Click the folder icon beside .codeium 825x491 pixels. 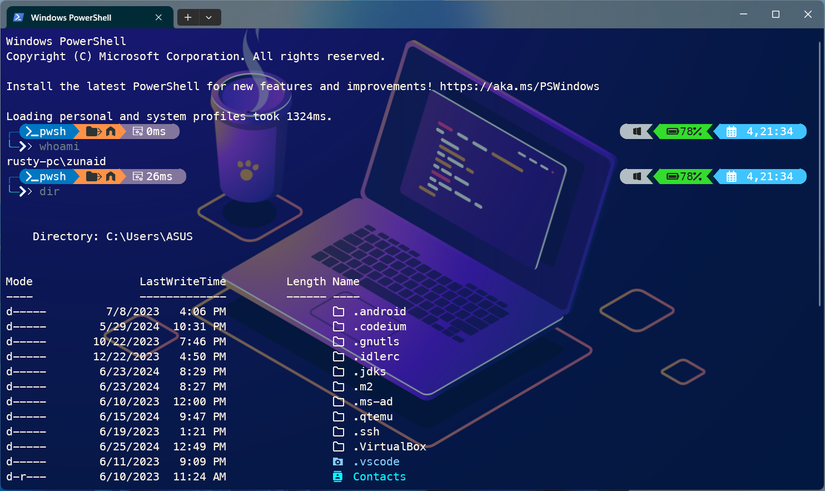pyautogui.click(x=338, y=326)
